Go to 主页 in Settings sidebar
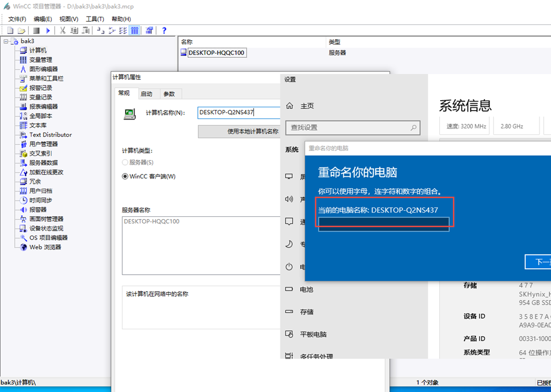 tap(307, 106)
